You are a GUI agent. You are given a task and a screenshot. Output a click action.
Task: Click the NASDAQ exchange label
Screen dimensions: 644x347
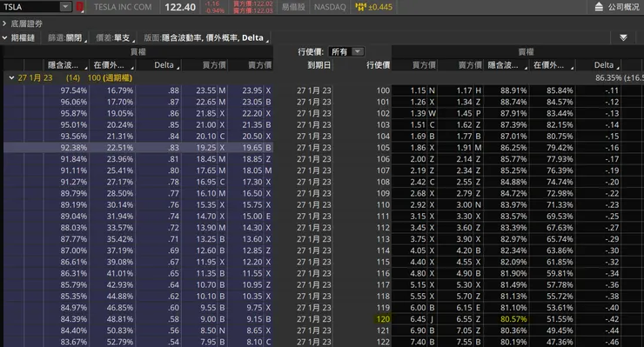click(330, 7)
